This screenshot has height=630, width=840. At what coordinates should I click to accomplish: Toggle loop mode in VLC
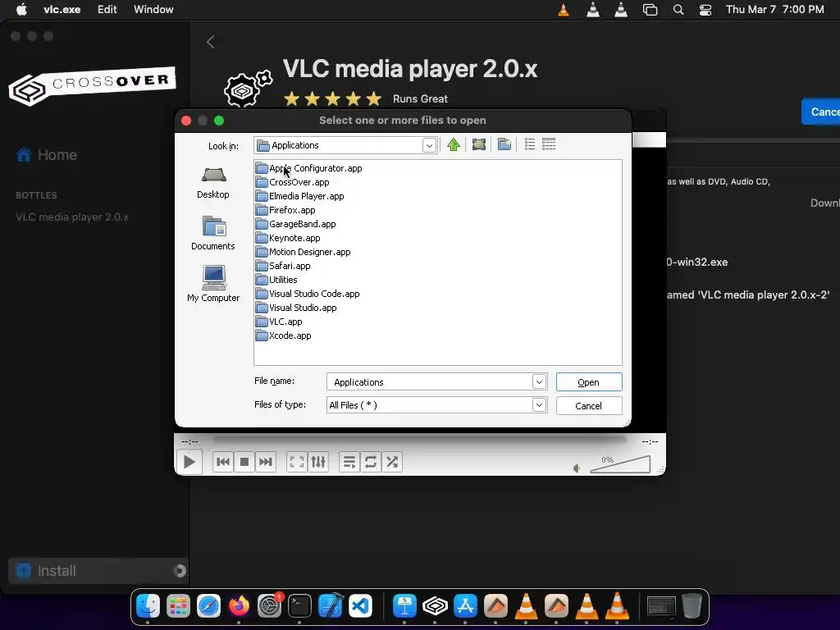370,462
